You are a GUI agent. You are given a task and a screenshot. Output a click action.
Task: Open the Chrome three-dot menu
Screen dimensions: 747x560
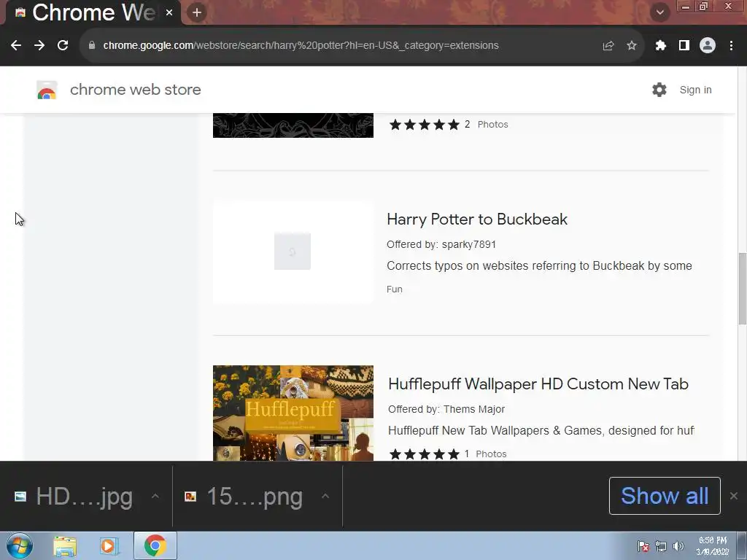731,46
